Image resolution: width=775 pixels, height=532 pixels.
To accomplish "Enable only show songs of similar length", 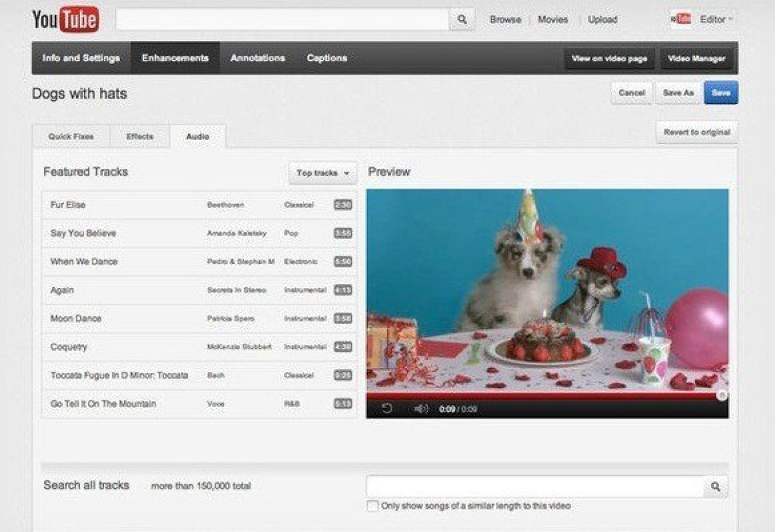I will click(x=373, y=506).
